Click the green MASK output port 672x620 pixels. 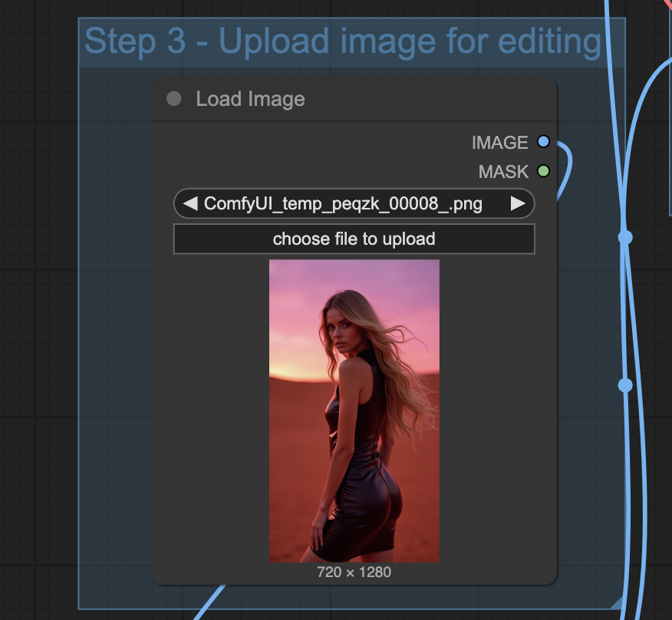[544, 171]
